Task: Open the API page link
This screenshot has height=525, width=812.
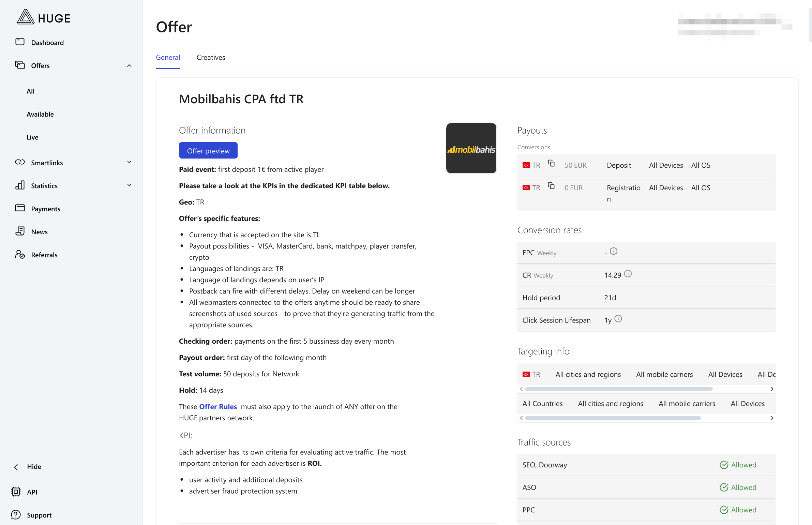Action: coord(32,492)
